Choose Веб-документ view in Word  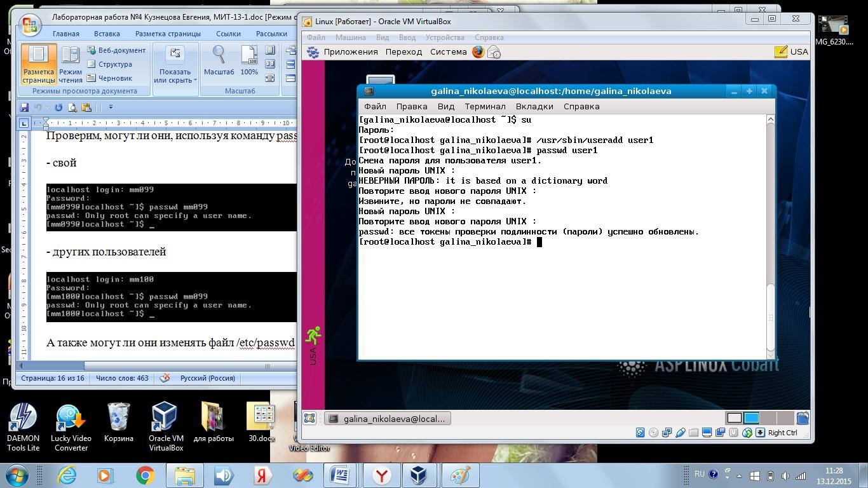tap(117, 50)
